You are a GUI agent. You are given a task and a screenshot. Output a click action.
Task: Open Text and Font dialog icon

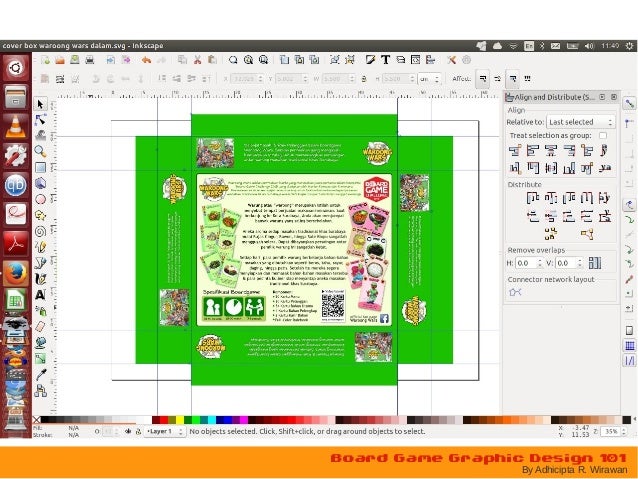tap(385, 60)
